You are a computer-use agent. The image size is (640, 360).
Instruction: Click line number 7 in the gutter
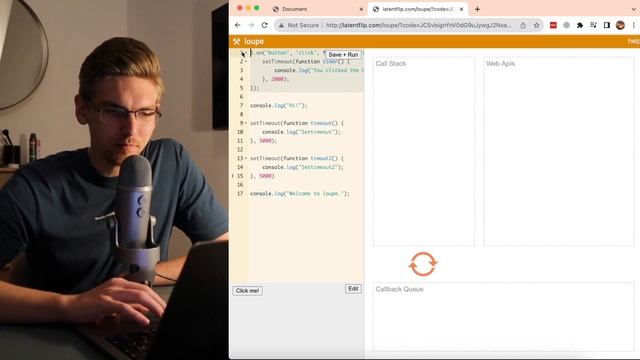coord(241,106)
